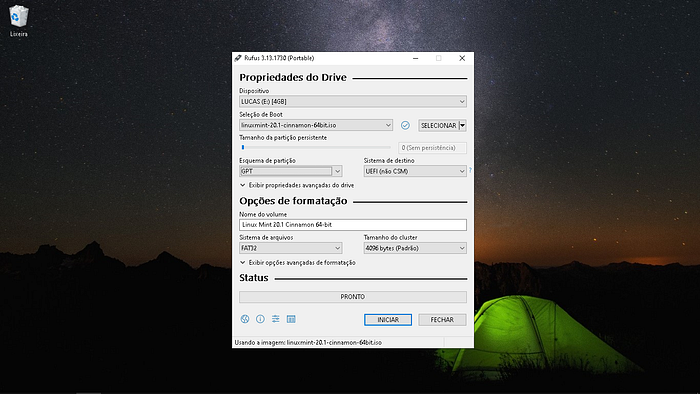Click the INICIAR button
Screen dimensions: 700x394
pyautogui.click(x=388, y=319)
